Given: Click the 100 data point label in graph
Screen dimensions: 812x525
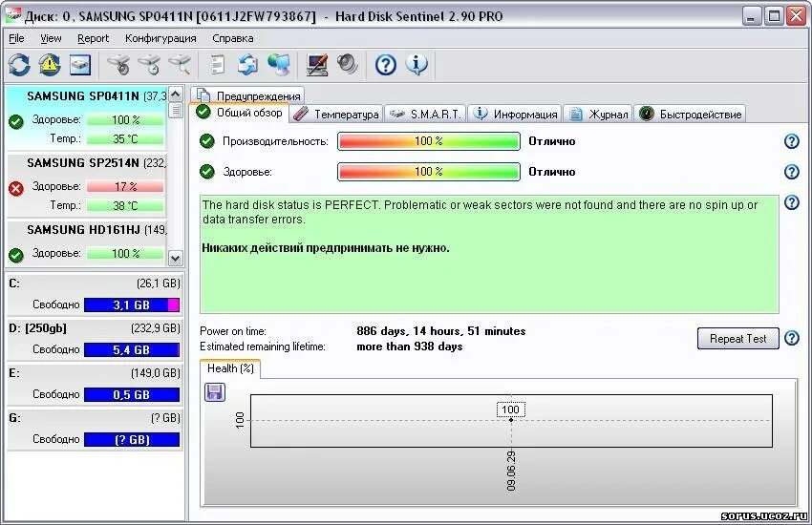Looking at the screenshot, I should [x=511, y=409].
